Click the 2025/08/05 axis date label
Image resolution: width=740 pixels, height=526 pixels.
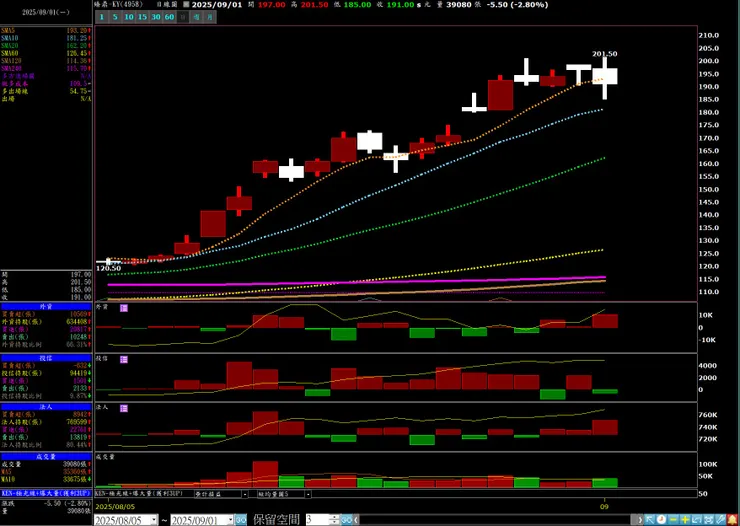tap(114, 507)
